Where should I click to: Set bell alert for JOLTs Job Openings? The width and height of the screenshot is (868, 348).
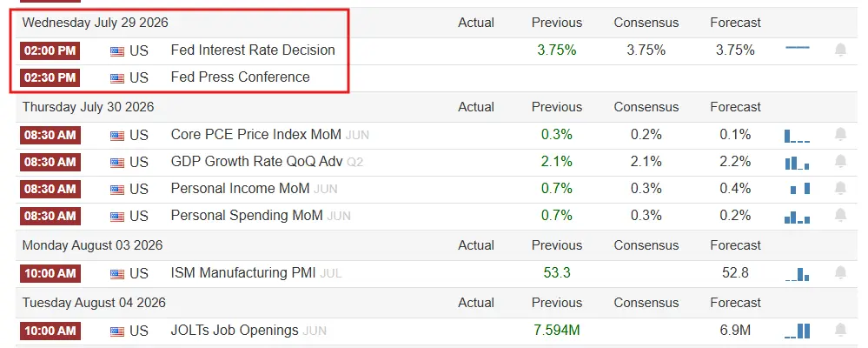[840, 331]
